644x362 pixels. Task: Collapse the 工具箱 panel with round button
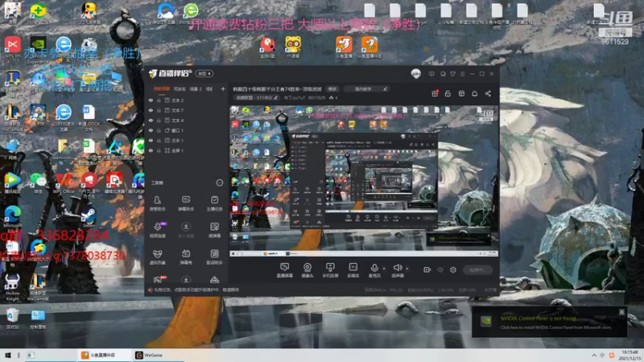(x=219, y=183)
